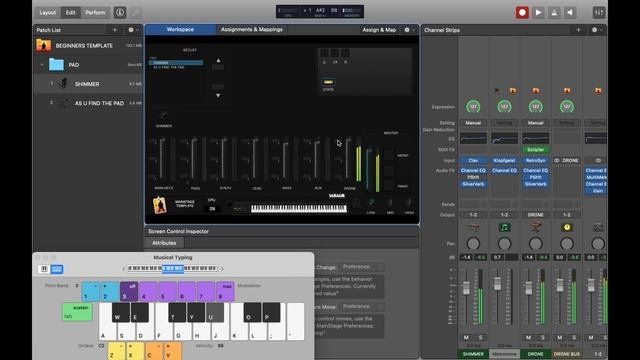Open the Setting menu on DRONE channel strip
Screen dimensions: 640x360
pyautogui.click(x=536, y=123)
